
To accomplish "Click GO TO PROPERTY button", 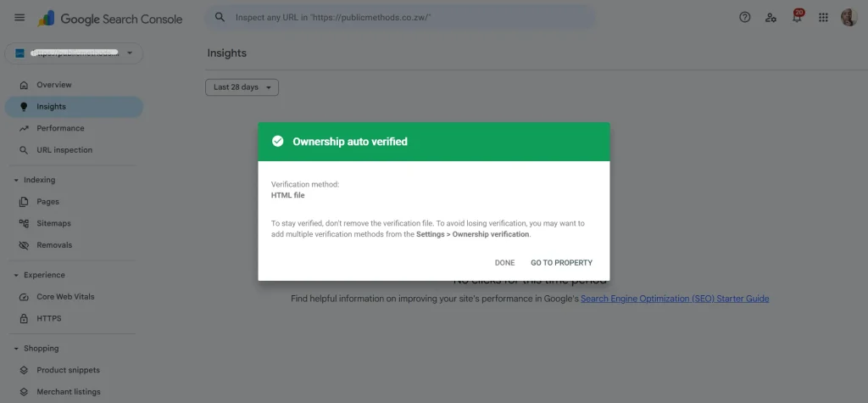I will pyautogui.click(x=561, y=263).
